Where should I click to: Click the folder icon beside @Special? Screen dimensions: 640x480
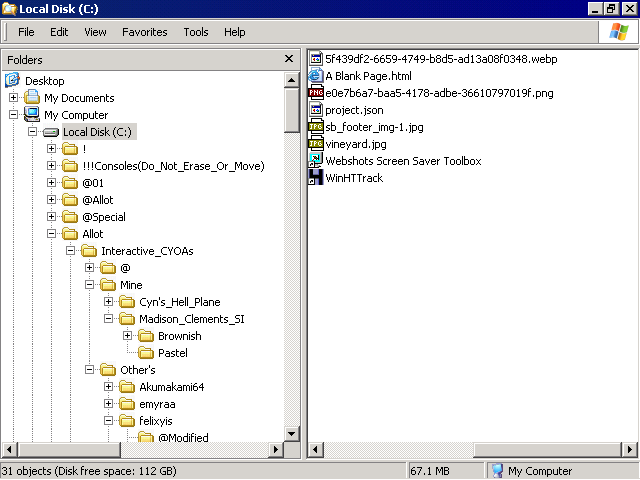click(x=70, y=217)
